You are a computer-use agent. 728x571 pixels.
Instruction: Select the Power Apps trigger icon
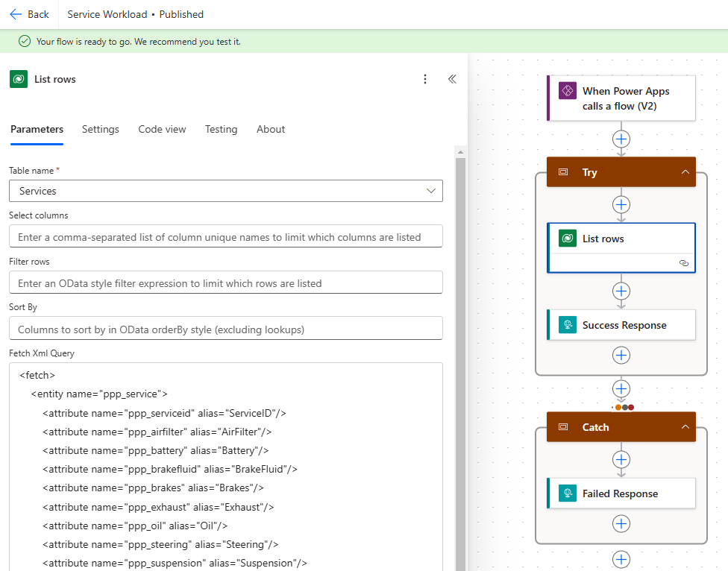pos(567,91)
